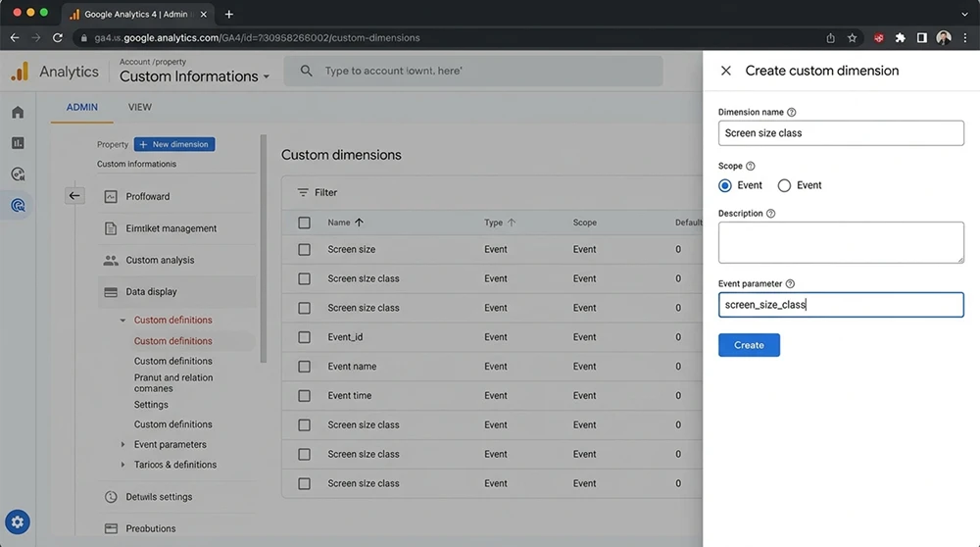Click the back arrow button in admin panel

coord(74,196)
